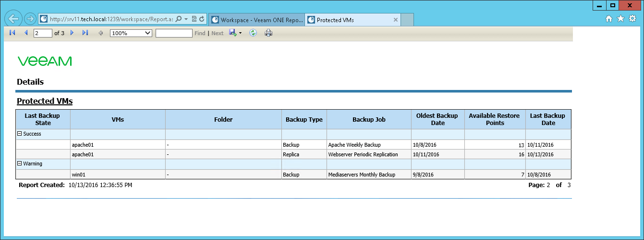Viewport: 644px width, 240px height.
Task: Click the current page number field
Action: click(43, 33)
